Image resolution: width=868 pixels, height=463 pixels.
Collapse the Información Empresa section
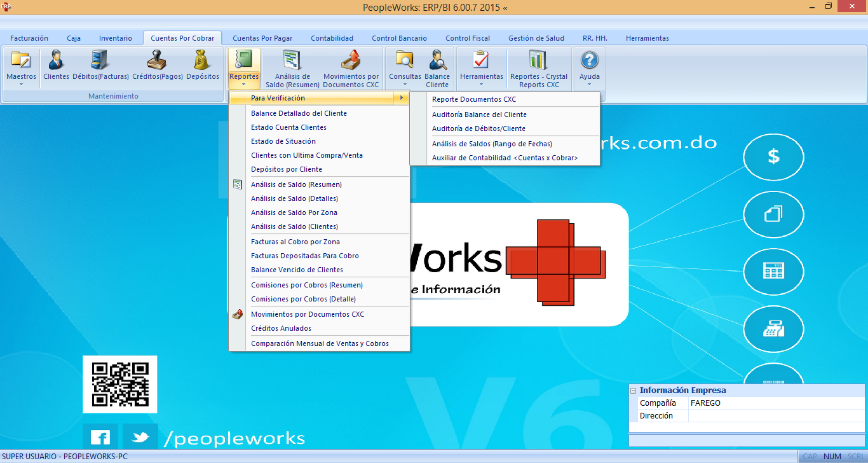click(634, 390)
